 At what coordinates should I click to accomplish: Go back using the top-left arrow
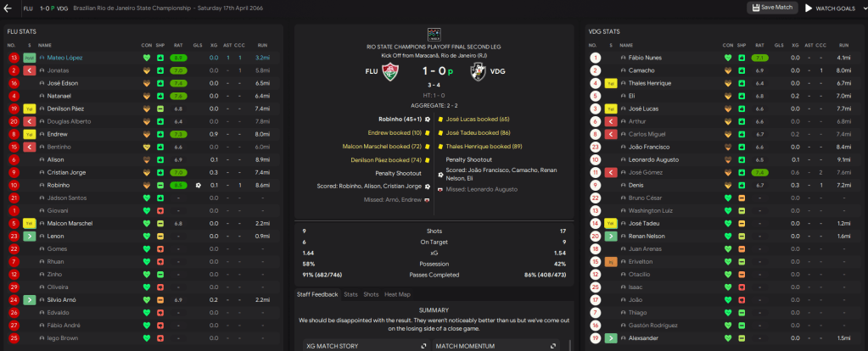[x=8, y=8]
